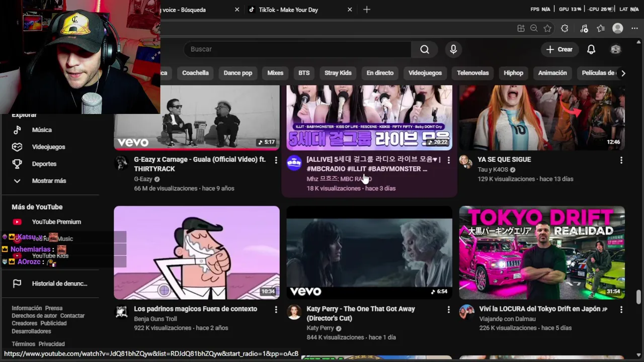Activate voice search microphone
The height and width of the screenshot is (362, 644).
coord(453,49)
